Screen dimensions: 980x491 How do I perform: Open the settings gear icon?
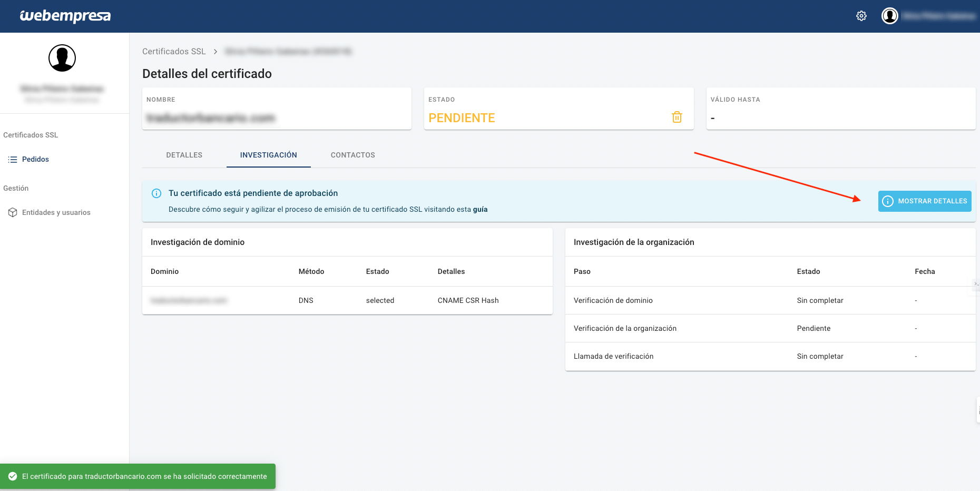coord(861,16)
